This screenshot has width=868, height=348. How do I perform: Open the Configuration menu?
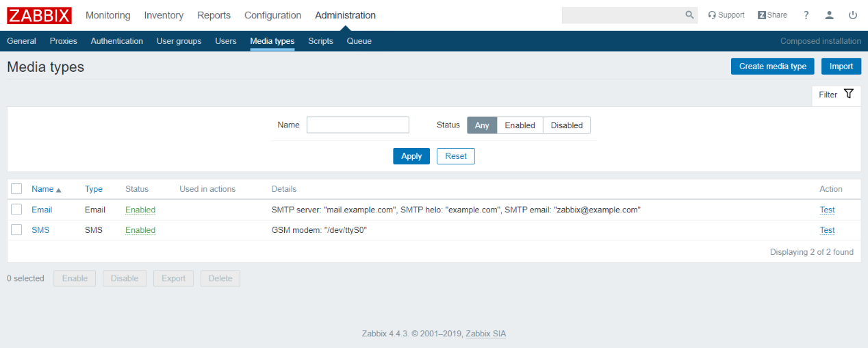click(x=272, y=15)
